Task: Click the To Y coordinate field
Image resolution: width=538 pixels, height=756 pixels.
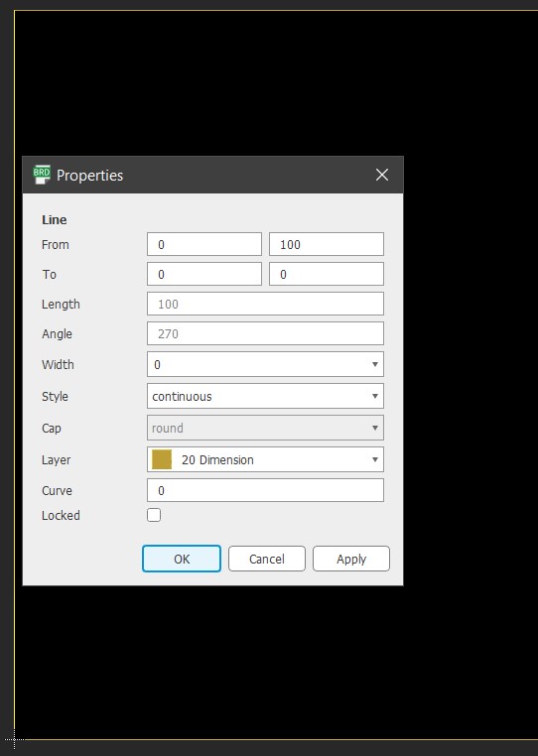Action: (x=327, y=274)
